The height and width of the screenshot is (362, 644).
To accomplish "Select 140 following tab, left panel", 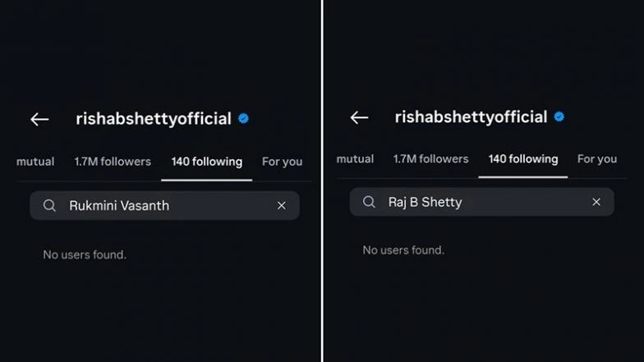I will [207, 162].
